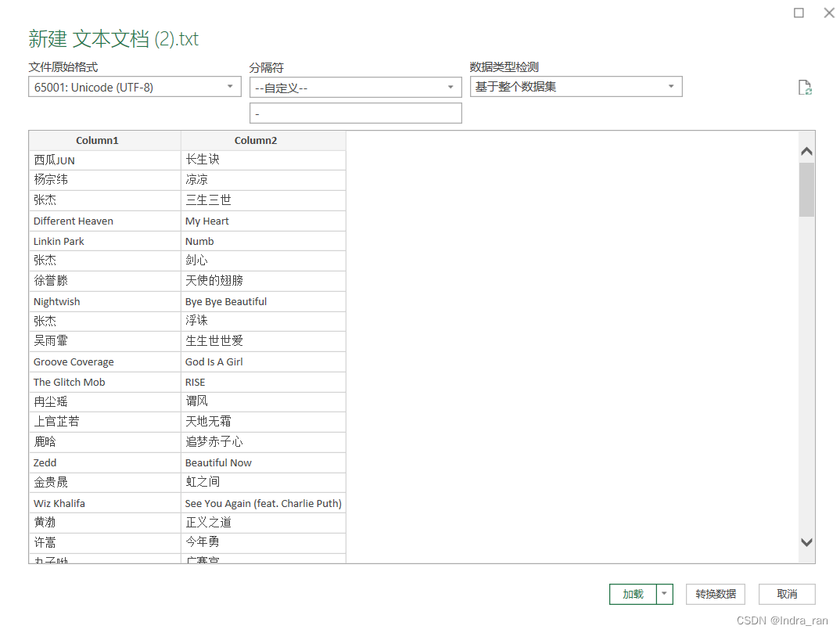
Task: Click the cell Nightwish
Action: pos(105,302)
